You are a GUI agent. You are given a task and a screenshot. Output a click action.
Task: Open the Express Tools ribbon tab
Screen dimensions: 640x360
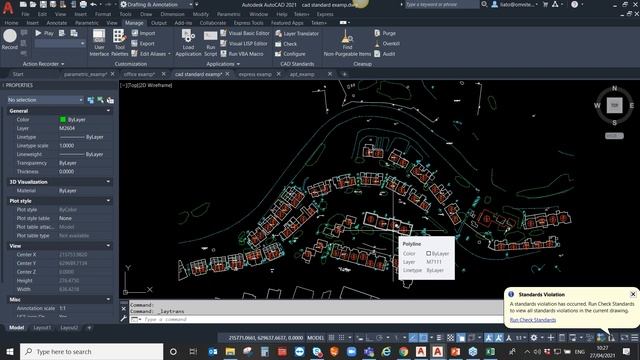click(248, 23)
